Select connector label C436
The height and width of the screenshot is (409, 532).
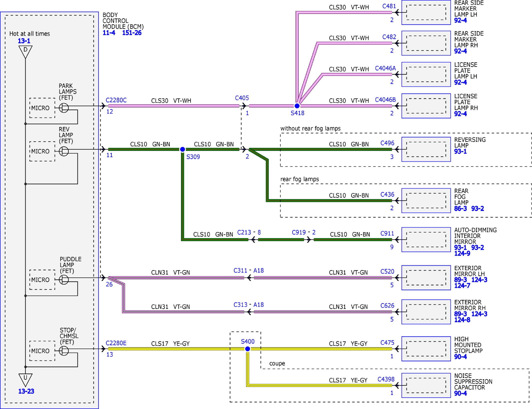point(387,194)
